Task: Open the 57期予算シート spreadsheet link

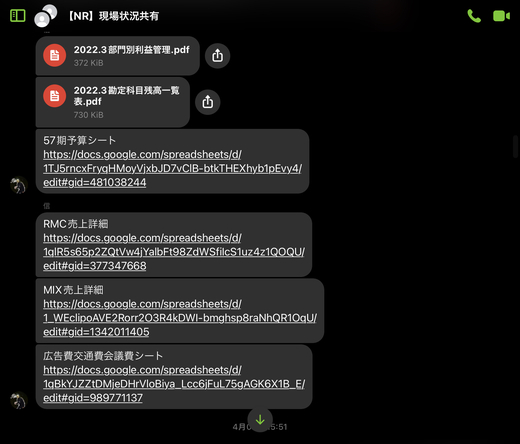Action: [x=172, y=168]
